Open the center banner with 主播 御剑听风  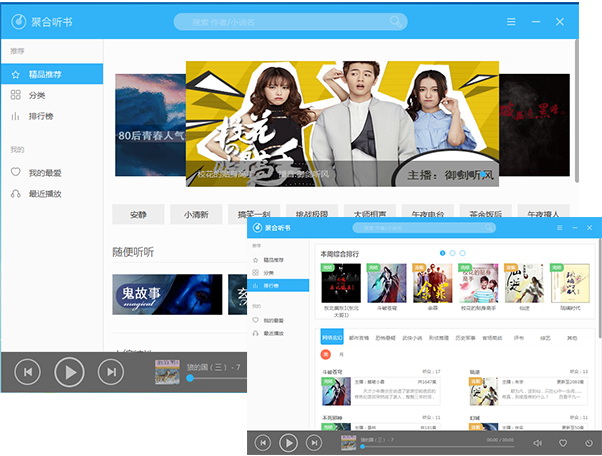point(342,124)
